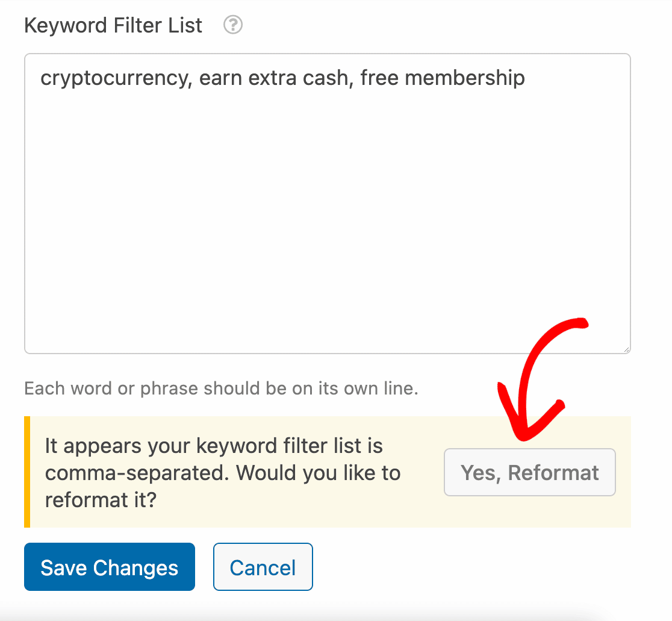672x621 pixels.
Task: Click inside the keyword filter list text area
Action: (x=328, y=204)
